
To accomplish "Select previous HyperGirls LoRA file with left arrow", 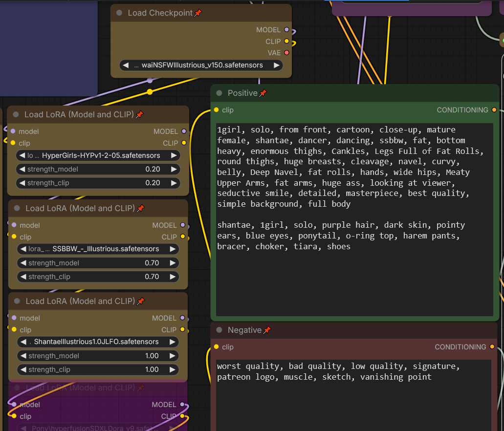I will pyautogui.click(x=22, y=155).
